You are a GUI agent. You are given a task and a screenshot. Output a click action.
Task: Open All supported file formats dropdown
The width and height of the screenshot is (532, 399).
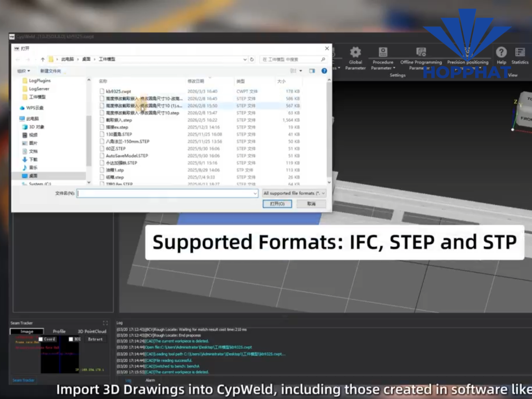[x=294, y=193]
